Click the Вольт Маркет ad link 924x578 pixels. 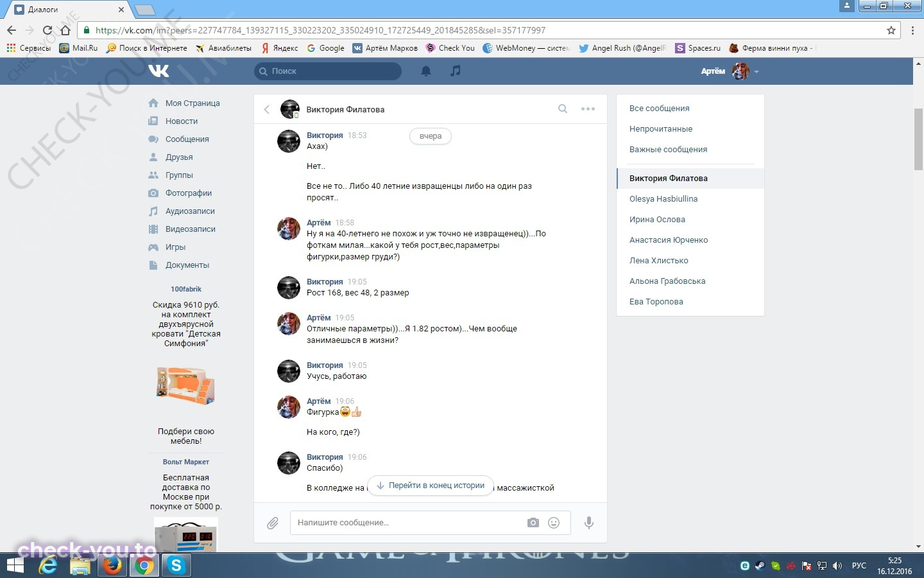click(186, 462)
